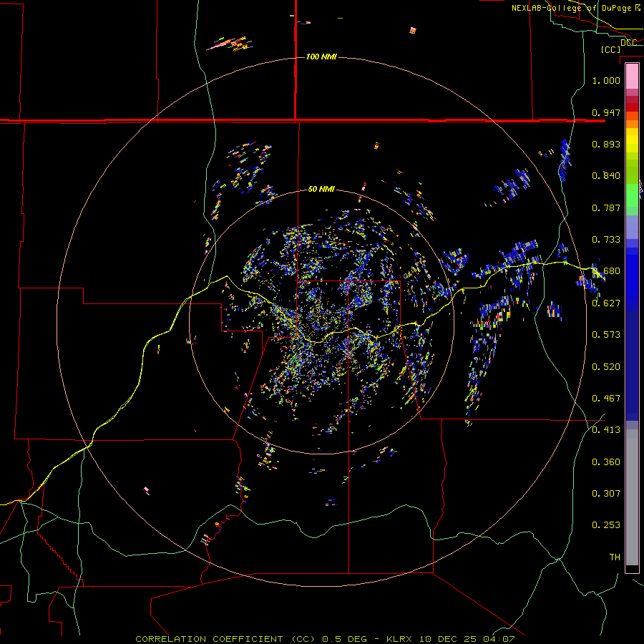Click the 0.413 legend value

[x=606, y=430]
